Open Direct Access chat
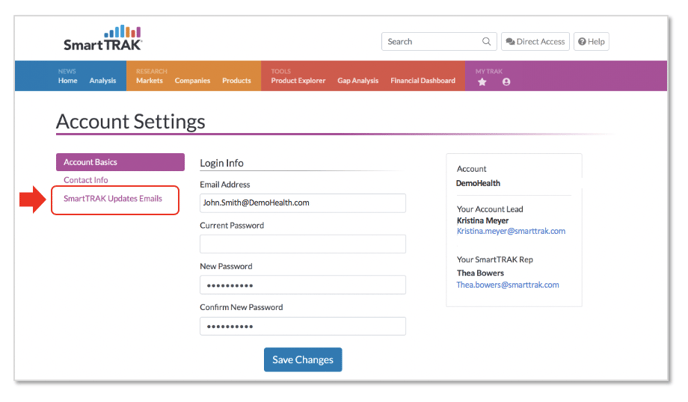The width and height of the screenshot is (688, 402). [x=535, y=41]
